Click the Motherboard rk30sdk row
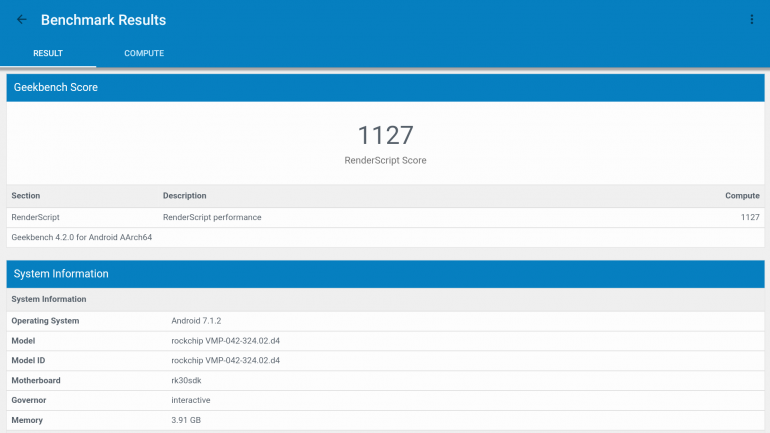 coord(385,380)
